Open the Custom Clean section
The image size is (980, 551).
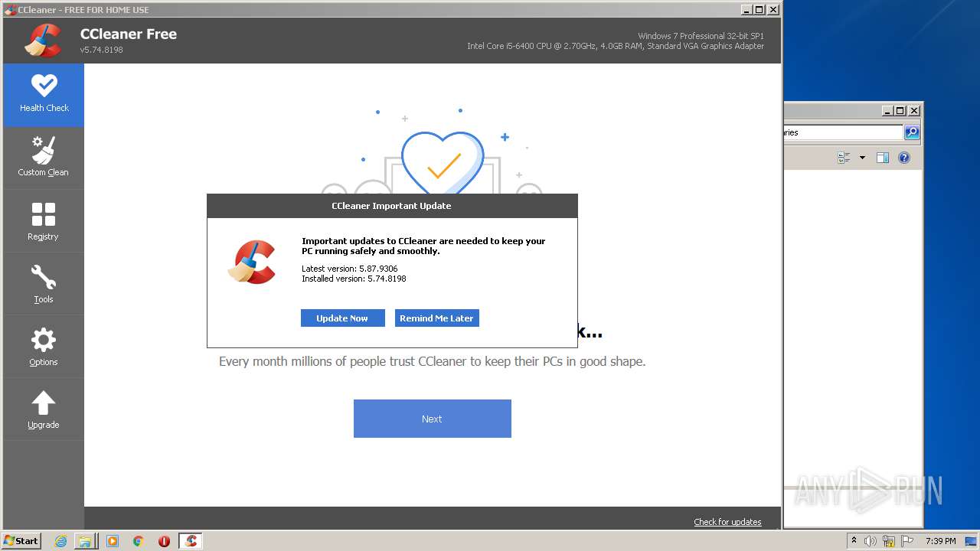pos(44,158)
